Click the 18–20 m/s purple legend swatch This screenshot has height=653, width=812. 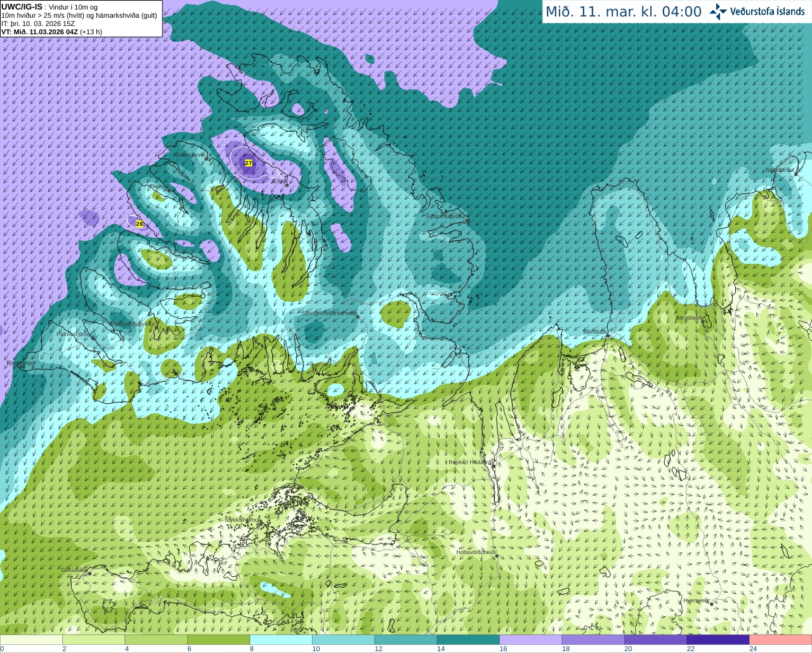click(x=593, y=639)
